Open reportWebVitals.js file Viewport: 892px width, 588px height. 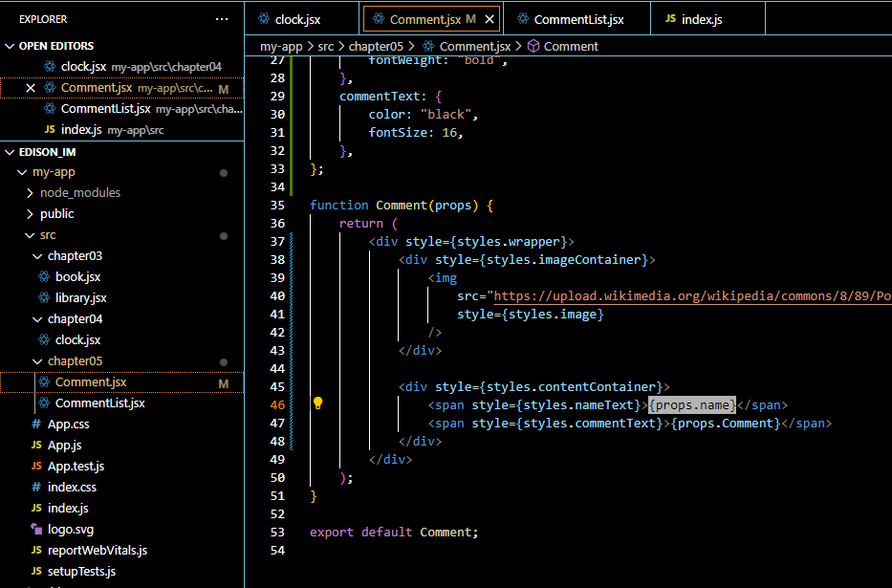click(98, 551)
